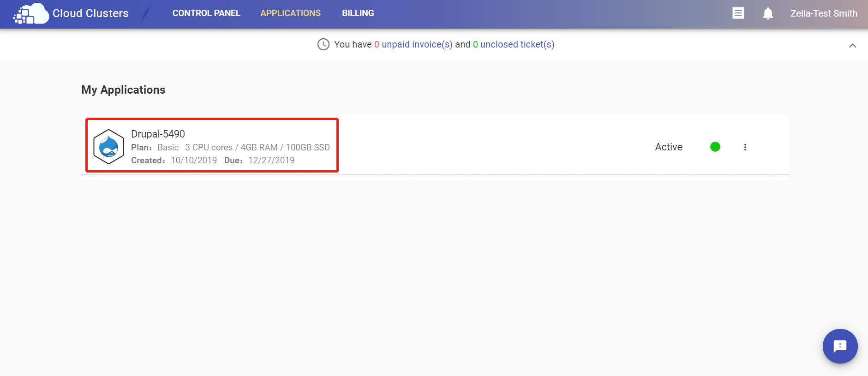Click the plan details '3 CPU cores / 4GB RAM / 100GB SSD'

coord(257,147)
